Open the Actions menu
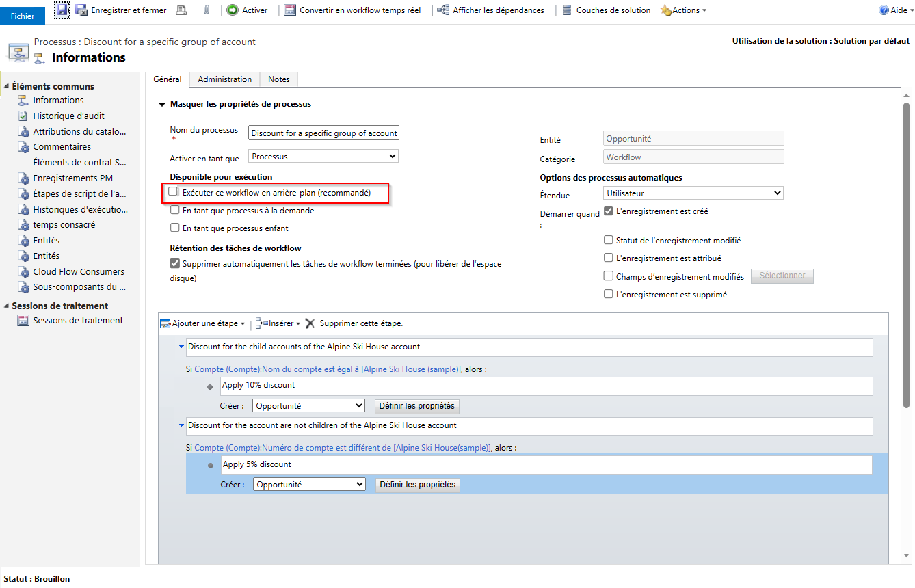The image size is (915, 588). coord(682,10)
